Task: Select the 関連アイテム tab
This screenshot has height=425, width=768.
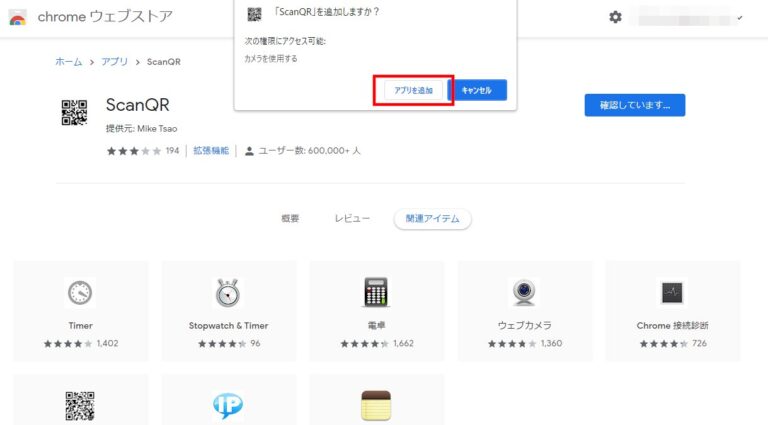Action: [x=432, y=218]
